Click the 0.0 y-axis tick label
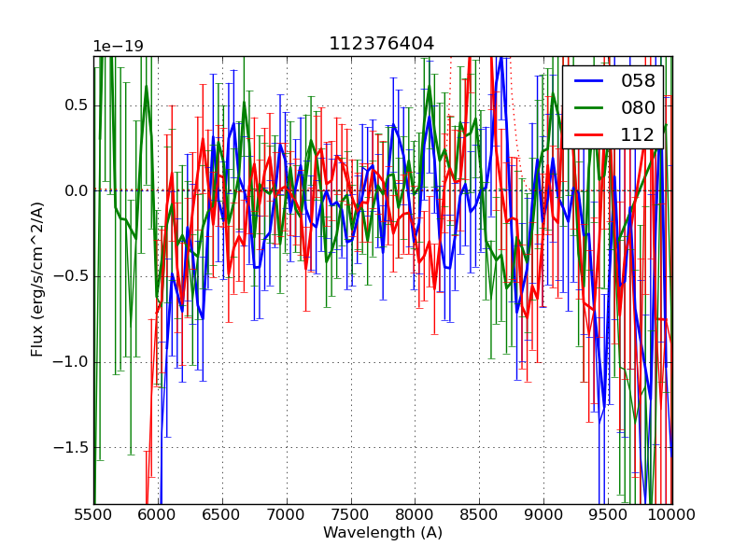Screen dimensions: 747x560 click(x=74, y=191)
